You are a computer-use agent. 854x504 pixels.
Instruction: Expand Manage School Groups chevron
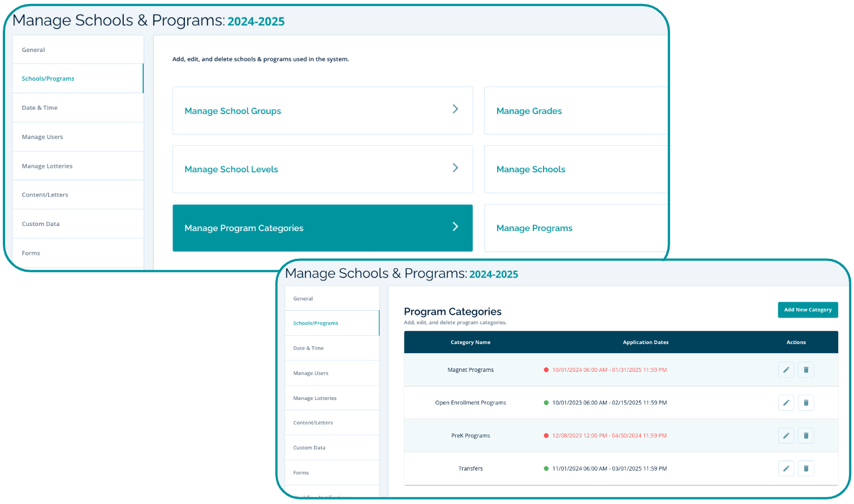point(455,109)
